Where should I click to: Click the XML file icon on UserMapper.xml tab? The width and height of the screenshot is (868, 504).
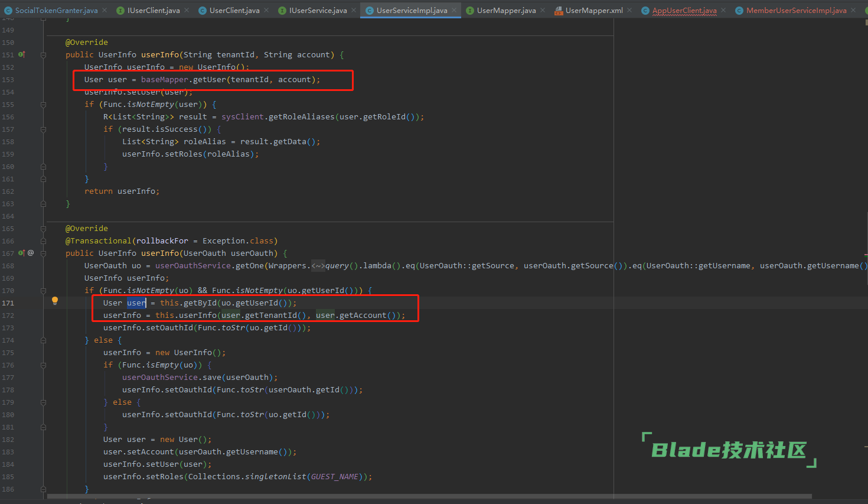tap(559, 11)
